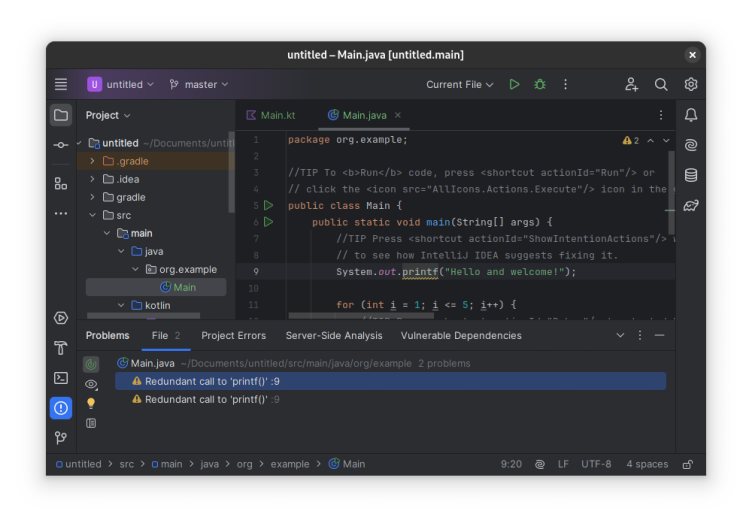Show quick fixes light bulb in Problems

click(91, 403)
